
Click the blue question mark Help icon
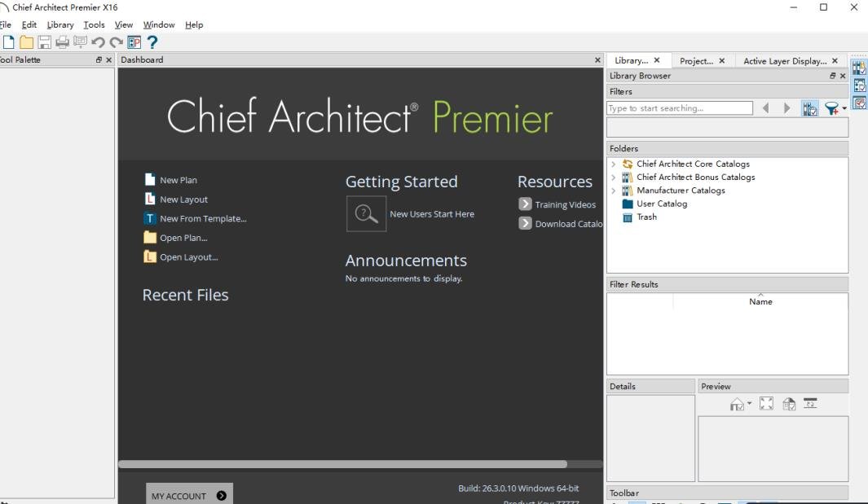pos(152,42)
